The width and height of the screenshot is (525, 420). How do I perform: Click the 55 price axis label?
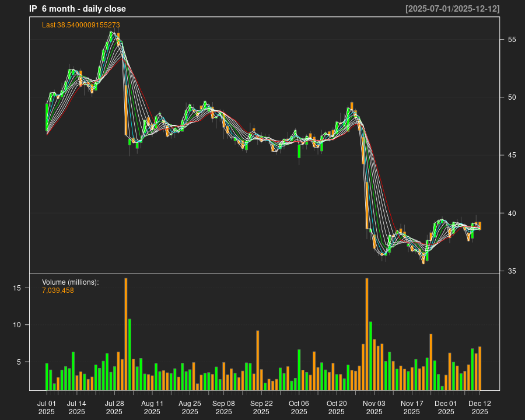tap(512, 40)
